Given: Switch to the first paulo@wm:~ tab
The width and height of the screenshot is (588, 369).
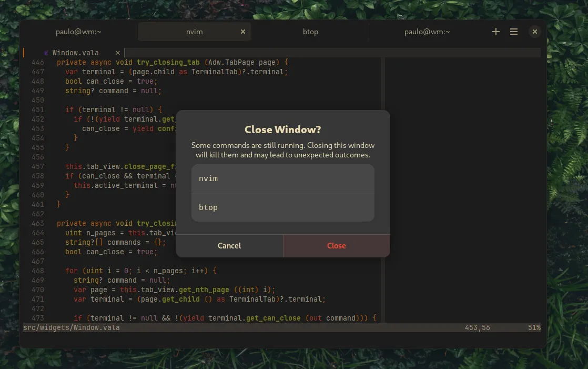Looking at the screenshot, I should (78, 32).
